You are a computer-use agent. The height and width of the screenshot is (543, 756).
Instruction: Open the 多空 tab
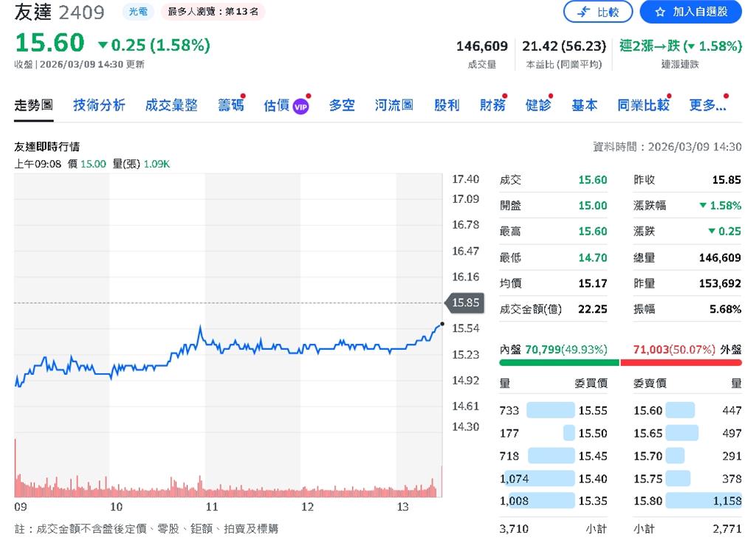tap(342, 106)
